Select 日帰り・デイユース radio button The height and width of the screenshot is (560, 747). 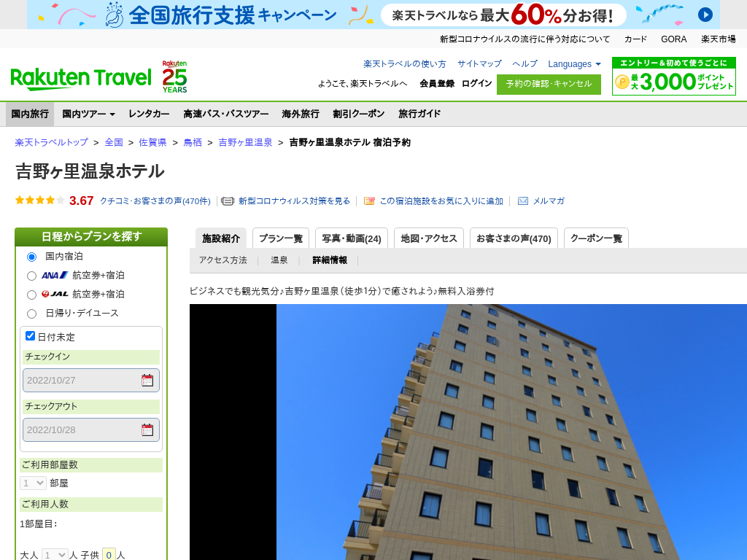tap(31, 314)
